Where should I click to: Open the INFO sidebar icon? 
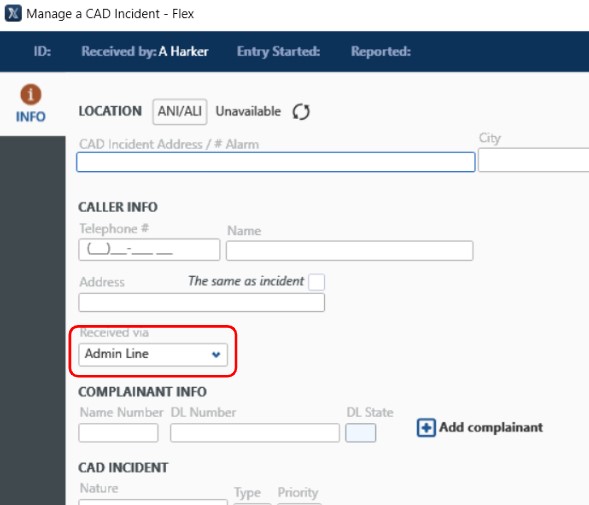(31, 94)
